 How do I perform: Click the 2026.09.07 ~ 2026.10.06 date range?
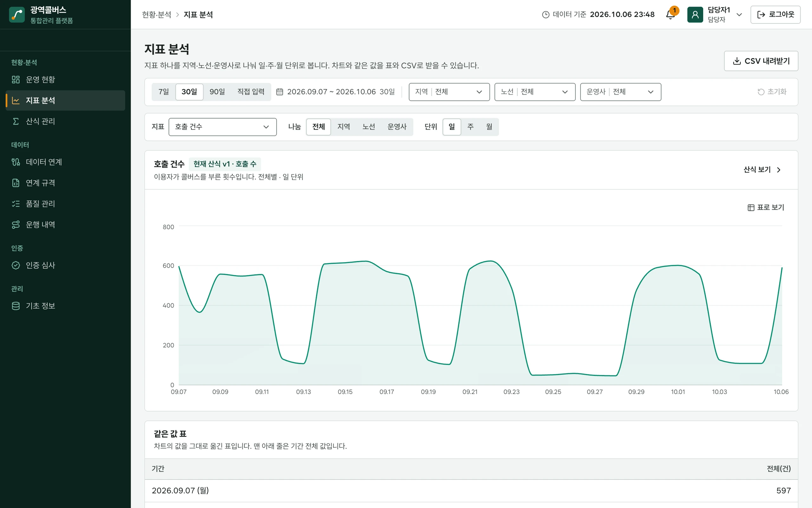(331, 92)
